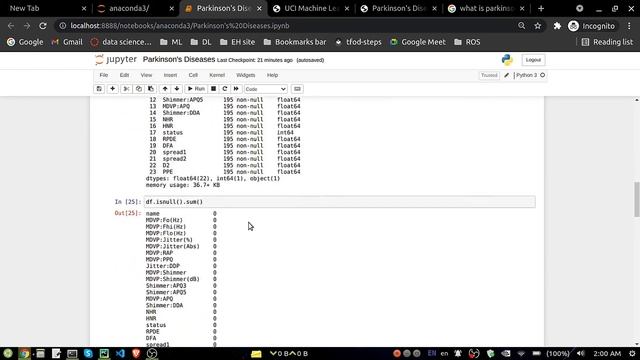
Task: Move selected cell up
Action: tap(165, 89)
